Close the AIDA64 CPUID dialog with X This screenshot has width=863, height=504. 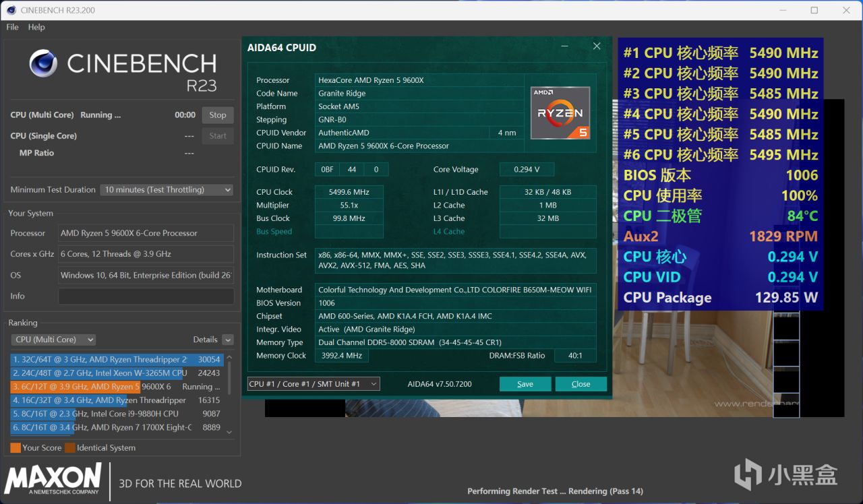[597, 46]
